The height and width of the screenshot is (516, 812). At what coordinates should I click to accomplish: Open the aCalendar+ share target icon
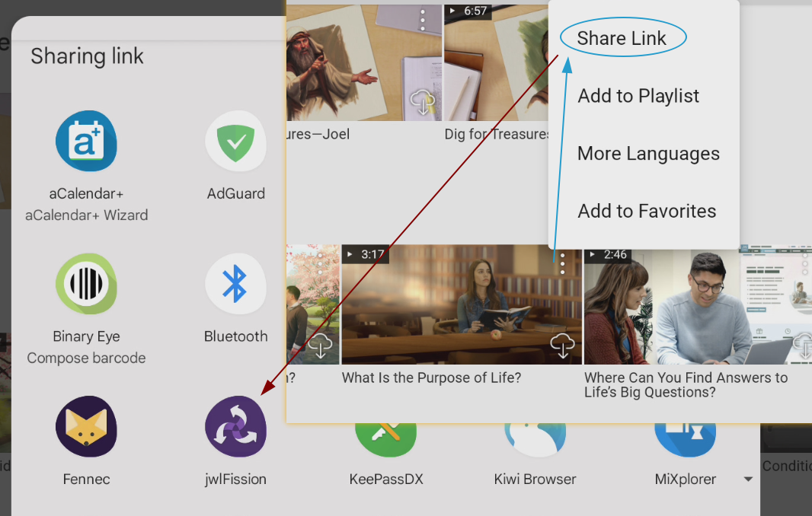pos(86,142)
